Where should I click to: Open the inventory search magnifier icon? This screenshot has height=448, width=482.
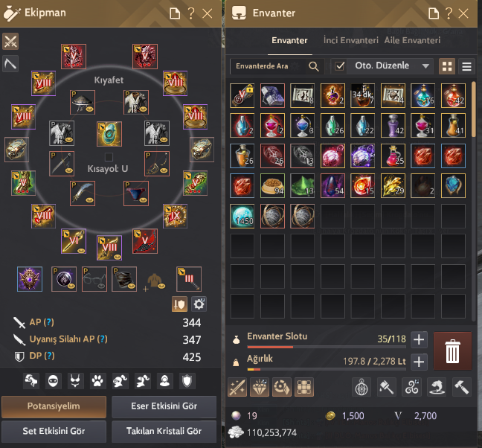[x=314, y=66]
